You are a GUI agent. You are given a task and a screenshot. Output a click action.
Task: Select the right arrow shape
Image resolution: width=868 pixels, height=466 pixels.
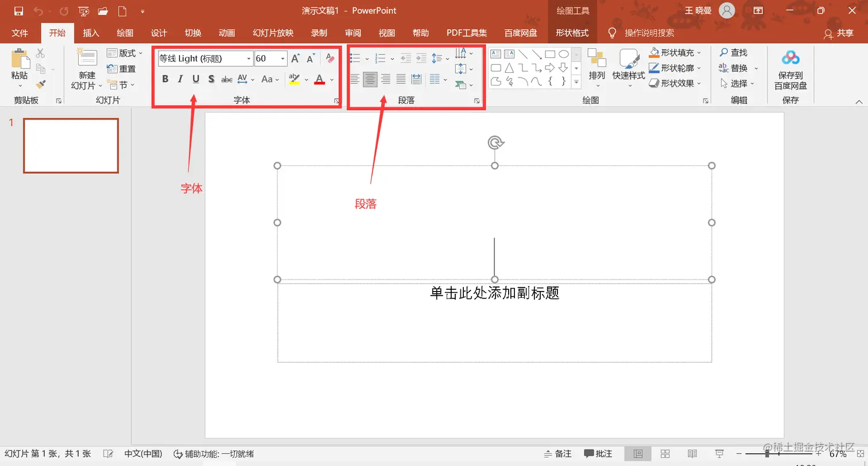[x=550, y=68]
